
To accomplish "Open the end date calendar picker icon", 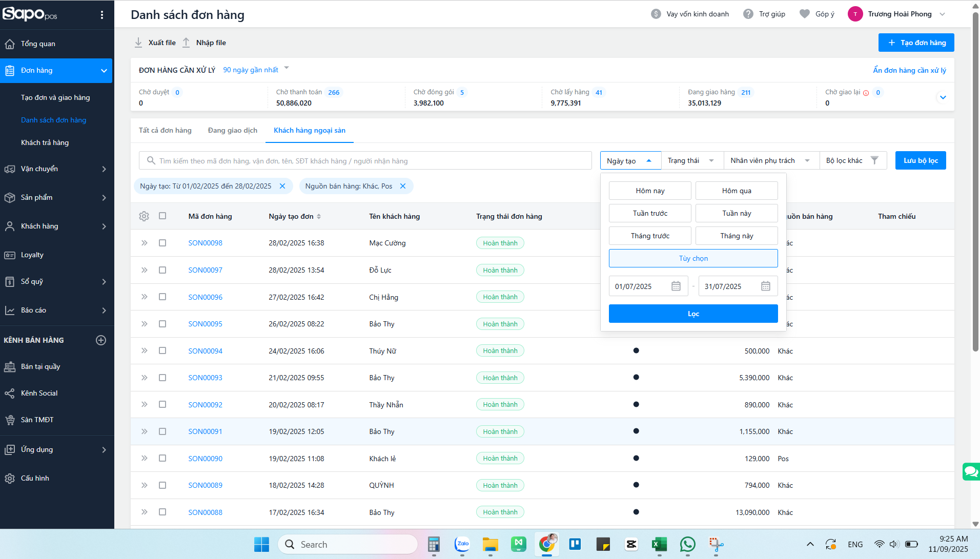I will point(765,286).
